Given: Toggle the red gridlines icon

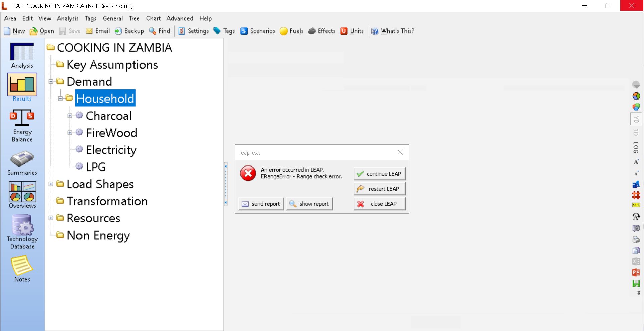Looking at the screenshot, I should coord(636,195).
